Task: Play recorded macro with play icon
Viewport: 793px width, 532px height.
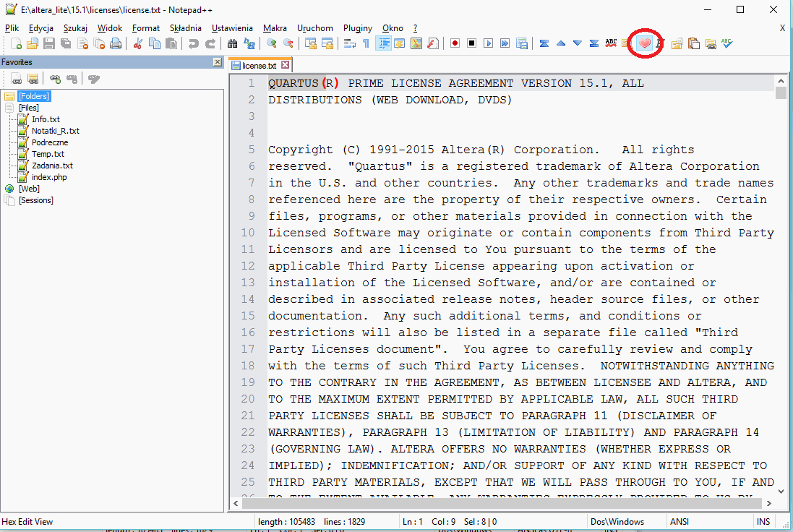Action: pos(489,43)
